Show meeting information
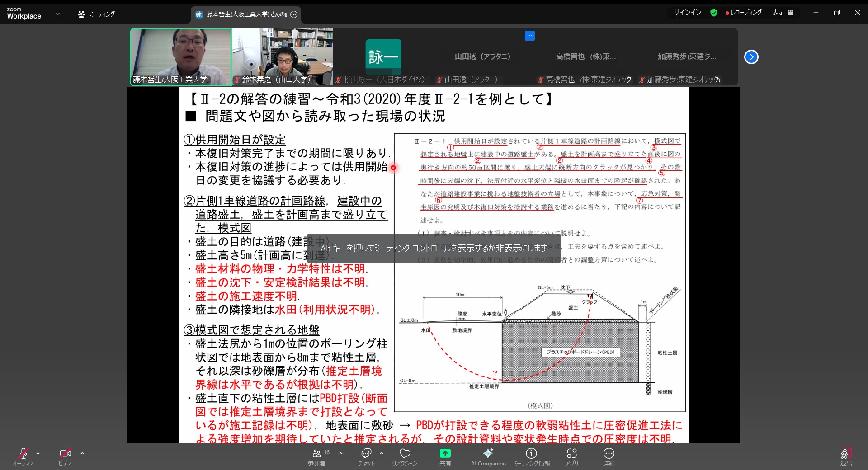Image resolution: width=868 pixels, height=470 pixels. click(x=531, y=454)
